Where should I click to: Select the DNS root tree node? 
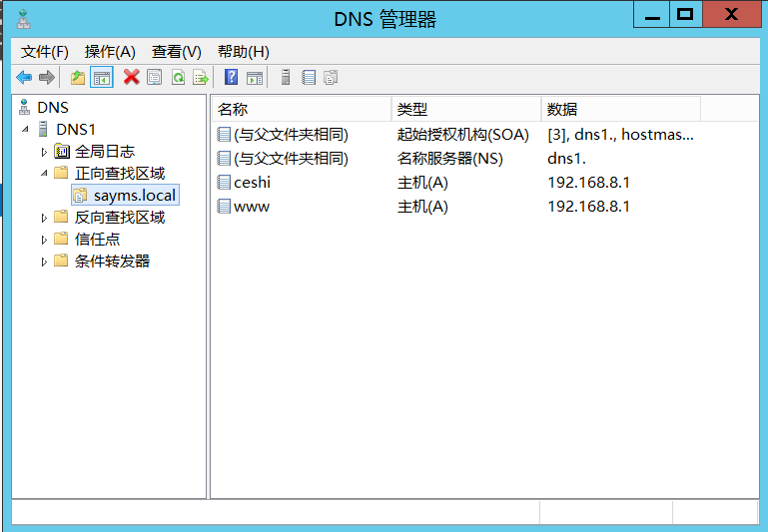click(53, 107)
